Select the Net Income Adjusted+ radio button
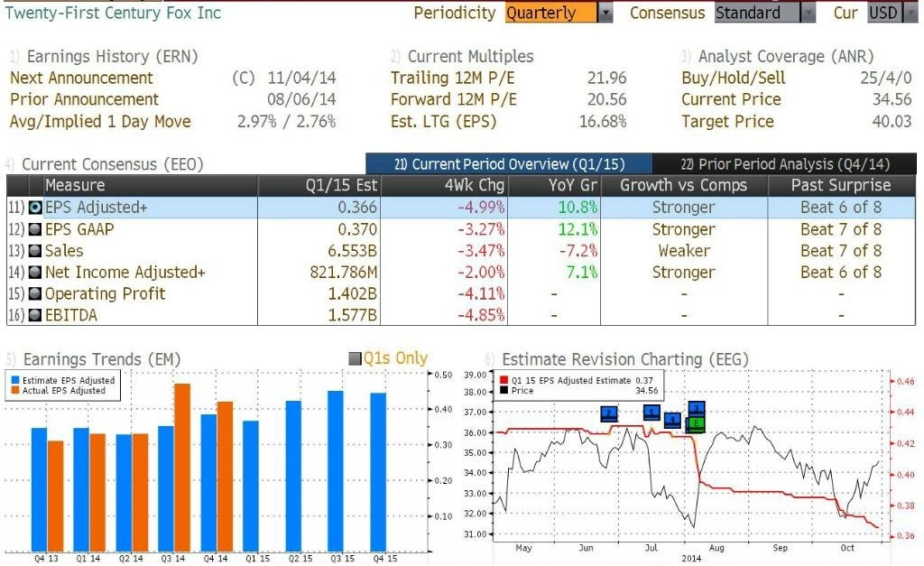The image size is (924, 566). (35, 273)
